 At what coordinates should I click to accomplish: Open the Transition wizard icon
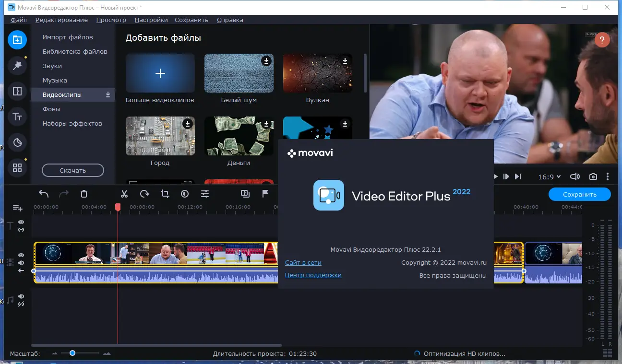click(x=245, y=194)
